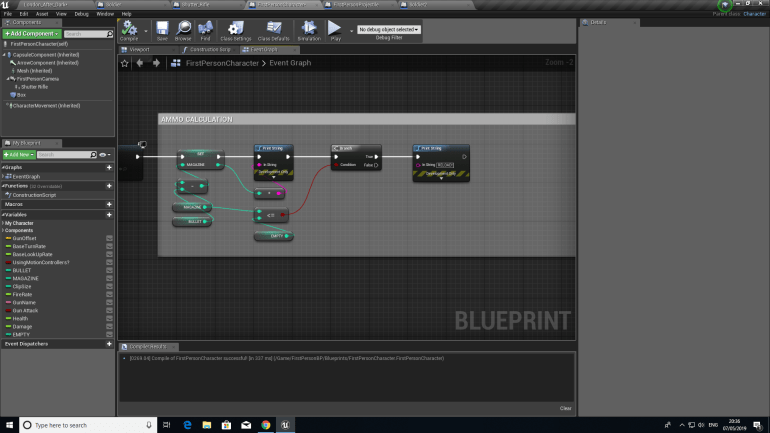The image size is (770, 433).
Task: Navigate forward in graph history
Action: (x=156, y=63)
